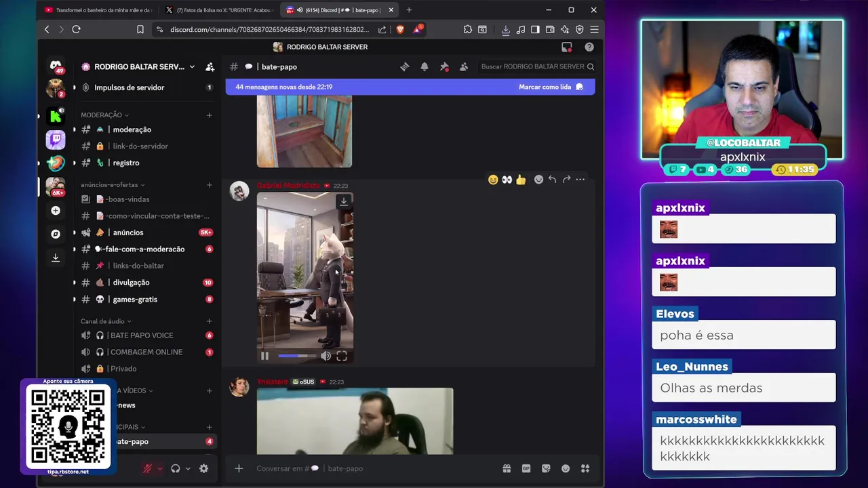Viewport: 868px width, 488px height.
Task: Show pinned messages pin icon
Action: click(x=444, y=66)
